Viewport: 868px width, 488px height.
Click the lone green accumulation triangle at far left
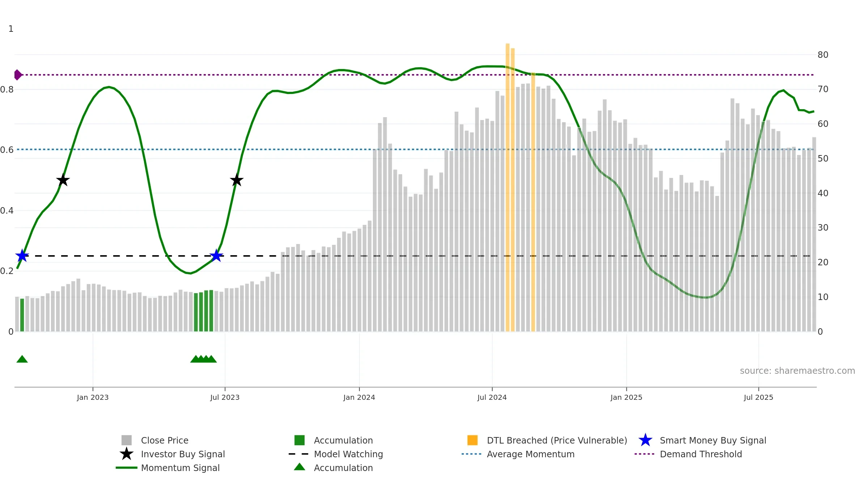(22, 359)
